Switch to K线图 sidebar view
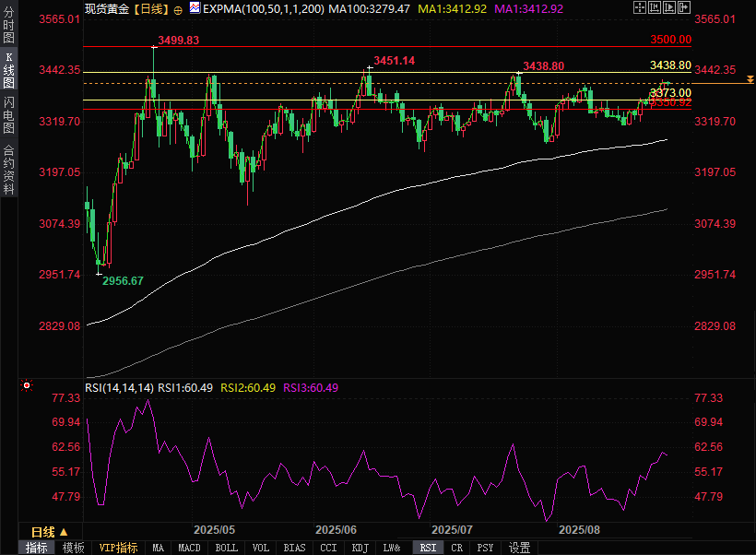Image resolution: width=756 pixels, height=555 pixels. [x=8, y=70]
